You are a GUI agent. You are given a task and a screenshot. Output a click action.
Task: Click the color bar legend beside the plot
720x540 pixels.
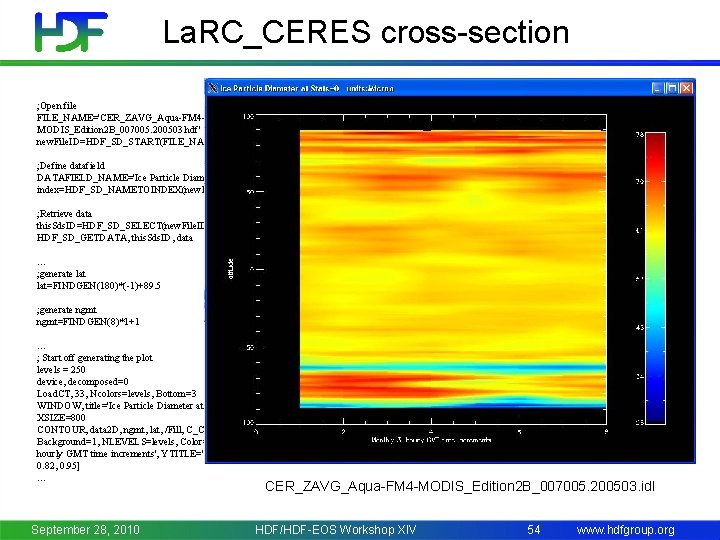pyautogui.click(x=655, y=278)
